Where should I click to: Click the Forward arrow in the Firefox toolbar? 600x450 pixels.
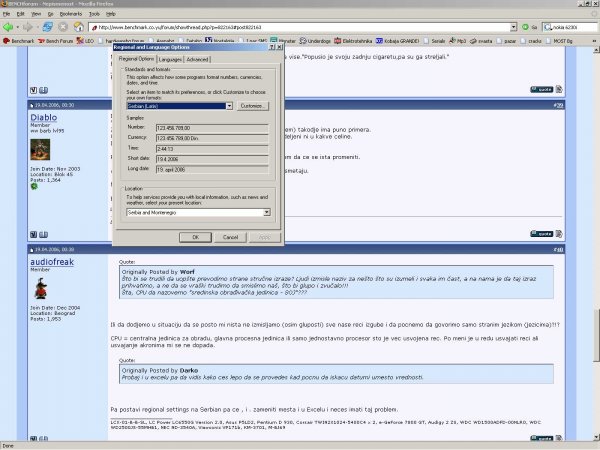click(x=28, y=27)
